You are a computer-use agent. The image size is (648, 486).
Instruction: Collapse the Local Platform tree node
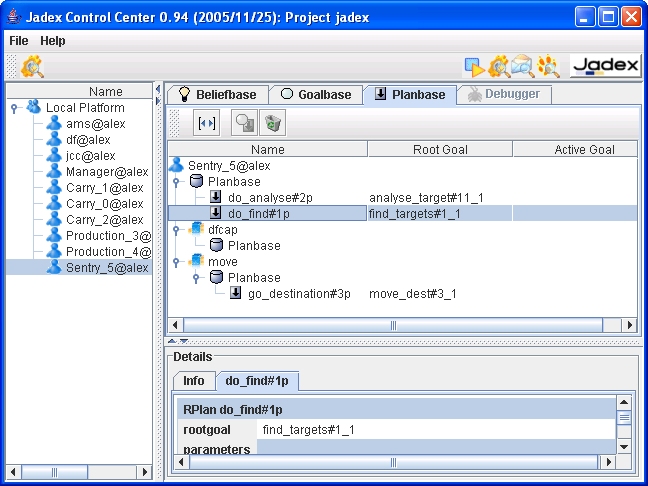(14, 108)
